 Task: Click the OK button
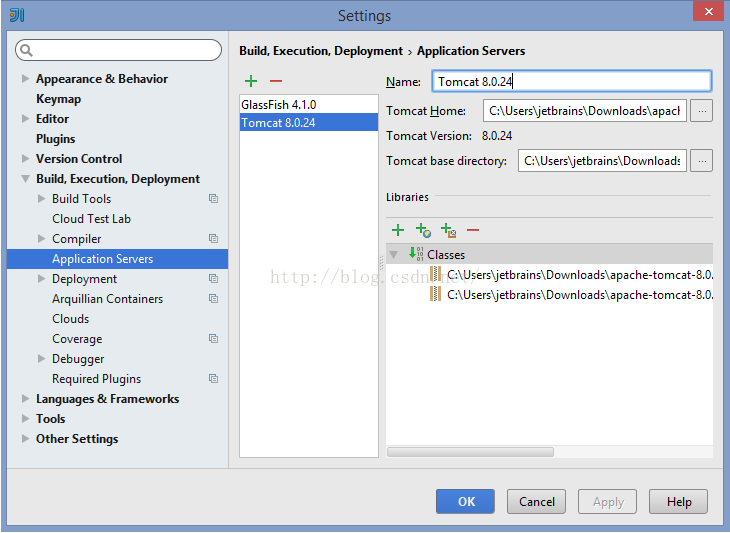pos(466,501)
